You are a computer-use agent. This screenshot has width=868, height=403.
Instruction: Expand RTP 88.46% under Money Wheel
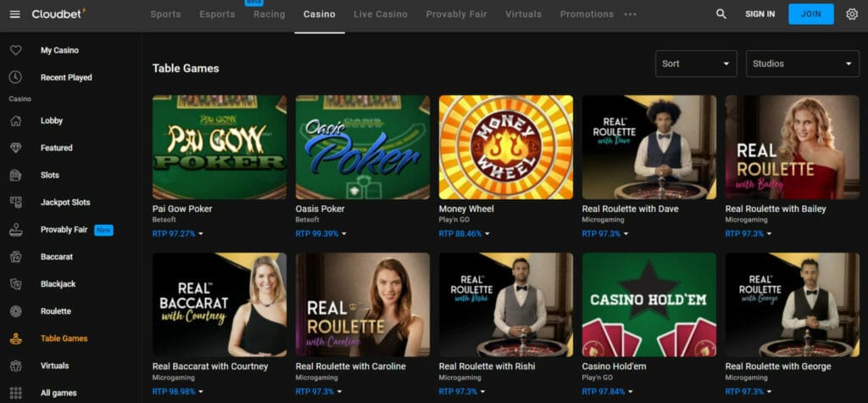pos(465,234)
